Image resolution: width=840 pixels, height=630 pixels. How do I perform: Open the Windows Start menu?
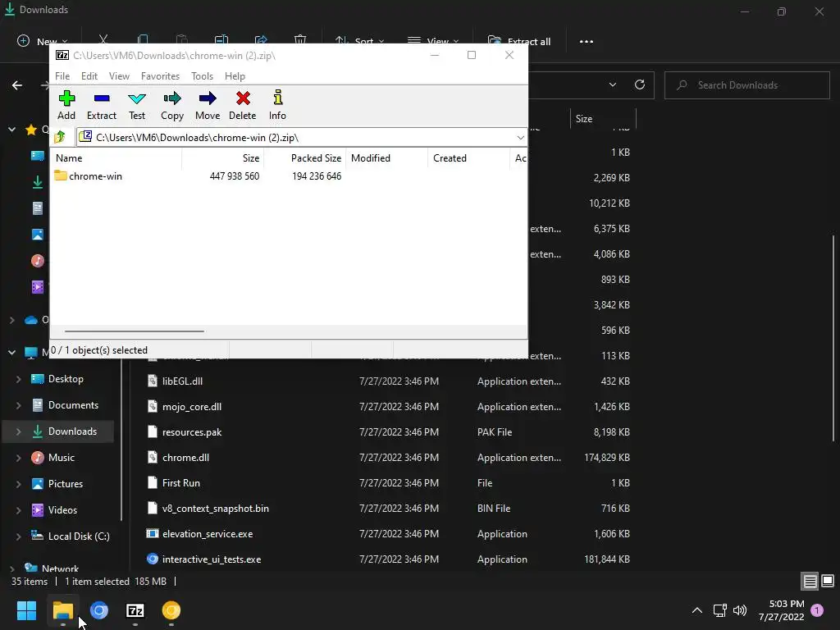(x=26, y=610)
